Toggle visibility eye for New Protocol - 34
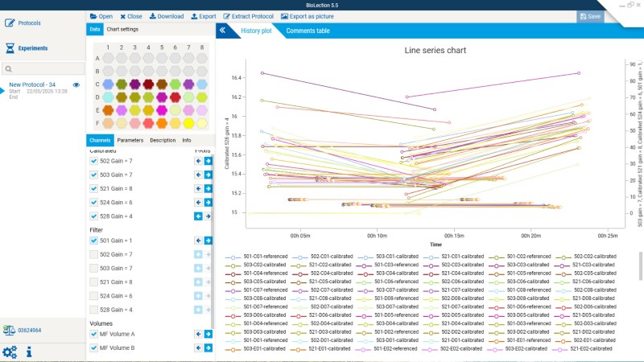Screen dimensions: 644x362 point(76,85)
